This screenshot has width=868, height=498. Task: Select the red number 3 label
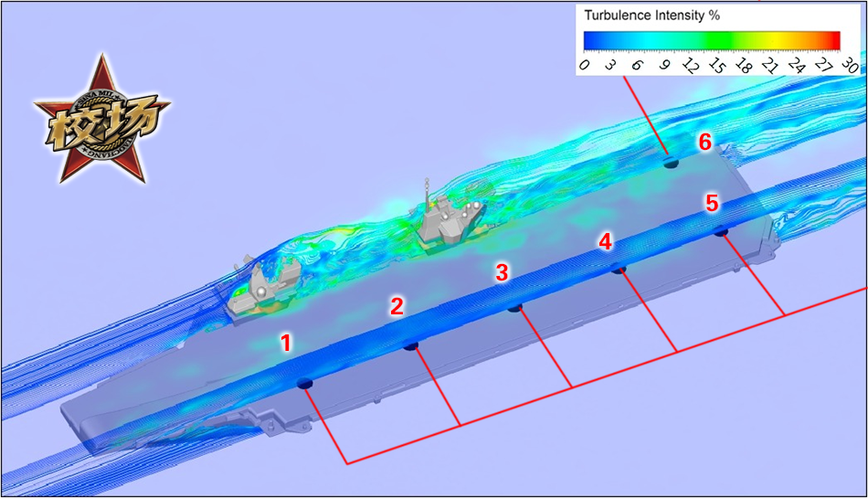pos(502,271)
